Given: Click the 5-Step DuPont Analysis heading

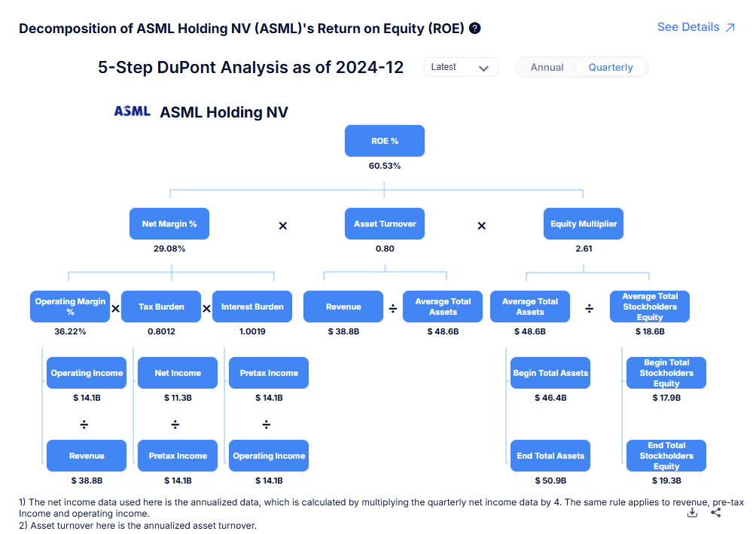Looking at the screenshot, I should pyautogui.click(x=250, y=67).
